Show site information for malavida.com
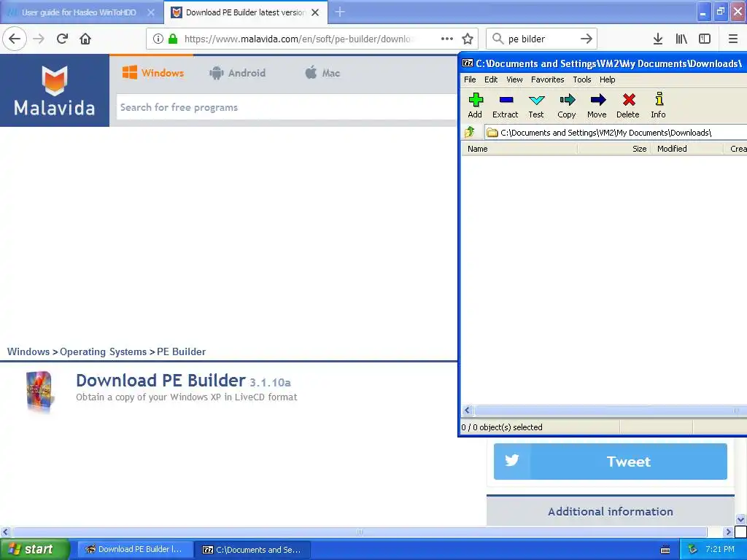This screenshot has height=560, width=747. point(158,39)
